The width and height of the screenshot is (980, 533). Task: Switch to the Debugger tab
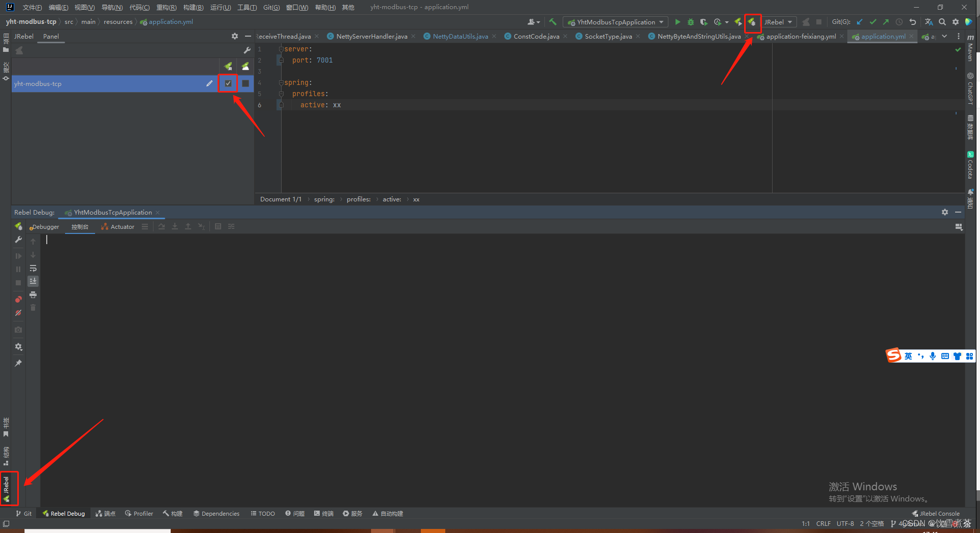point(44,227)
